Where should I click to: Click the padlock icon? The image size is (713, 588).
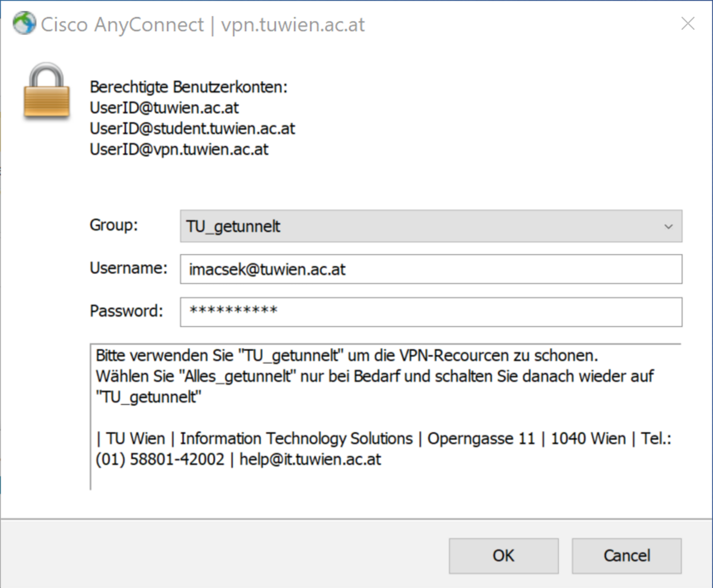[46, 91]
